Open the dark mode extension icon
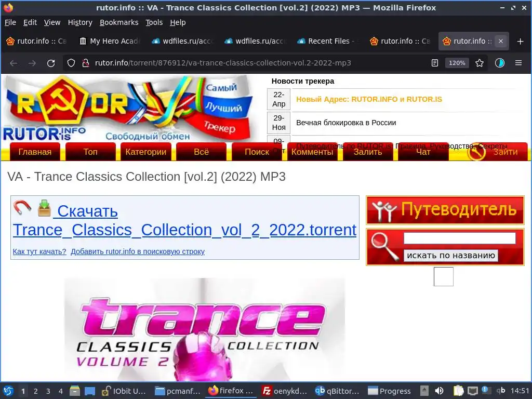The width and height of the screenshot is (532, 399). [499, 63]
